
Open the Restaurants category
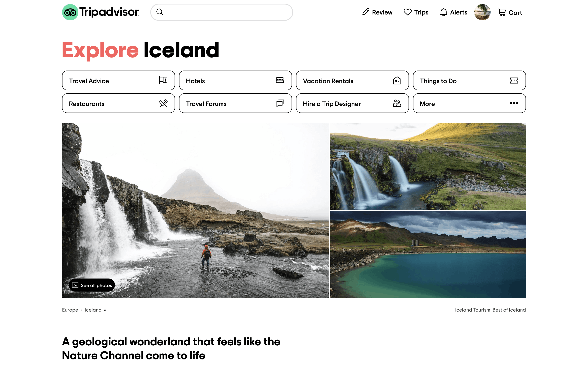(118, 103)
